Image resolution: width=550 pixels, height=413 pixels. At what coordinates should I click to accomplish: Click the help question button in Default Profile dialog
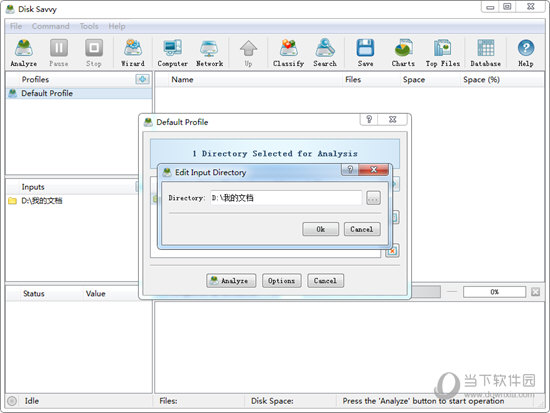pos(369,119)
